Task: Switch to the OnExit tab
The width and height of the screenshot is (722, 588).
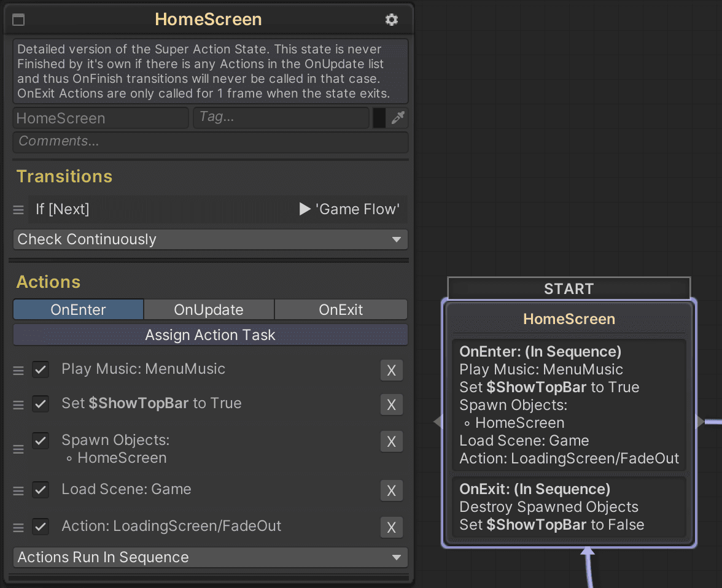Action: coord(341,309)
